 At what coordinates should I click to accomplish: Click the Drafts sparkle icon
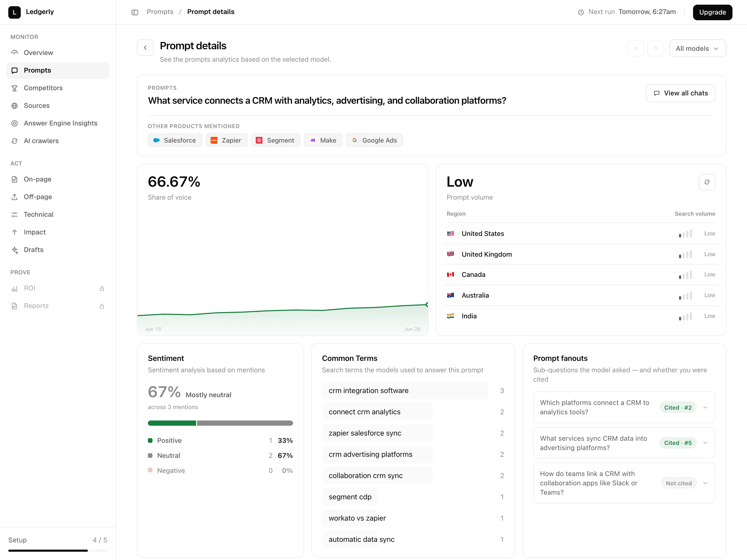[15, 250]
